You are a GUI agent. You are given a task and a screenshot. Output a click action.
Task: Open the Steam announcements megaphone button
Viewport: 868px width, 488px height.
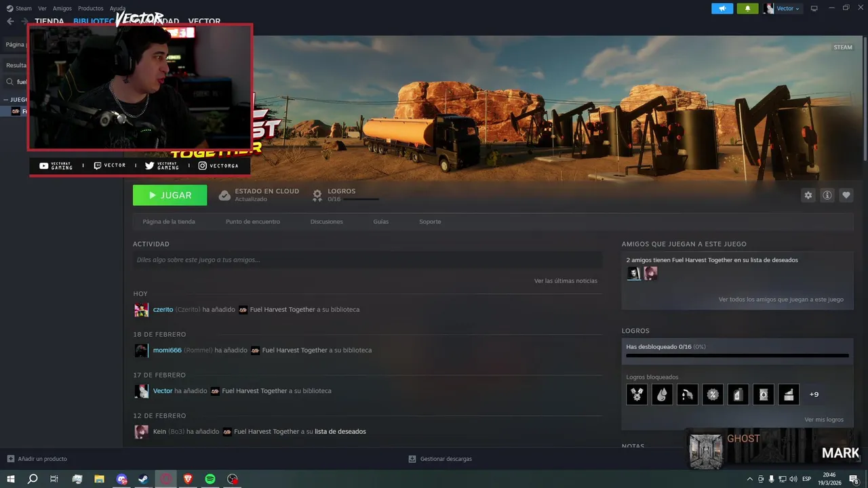pyautogui.click(x=722, y=8)
